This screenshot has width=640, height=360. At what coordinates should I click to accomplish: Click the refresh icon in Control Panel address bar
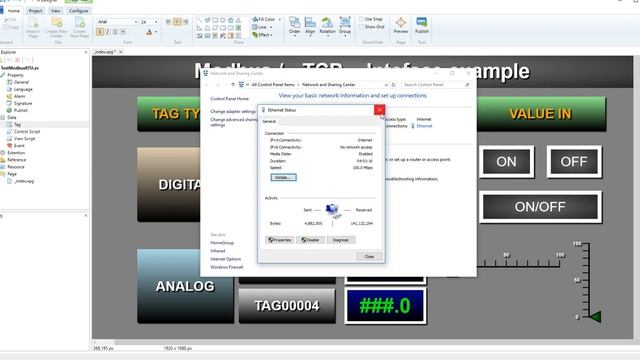tap(393, 84)
